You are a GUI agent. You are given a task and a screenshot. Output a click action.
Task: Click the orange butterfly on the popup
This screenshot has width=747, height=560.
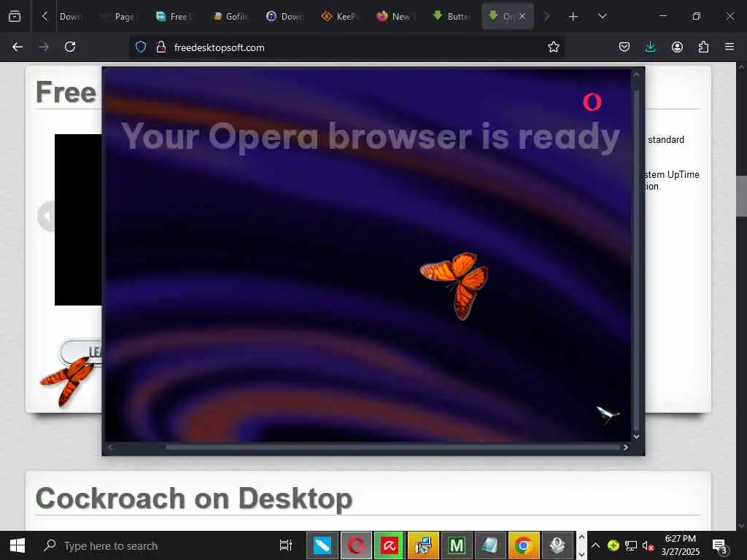[x=455, y=286]
